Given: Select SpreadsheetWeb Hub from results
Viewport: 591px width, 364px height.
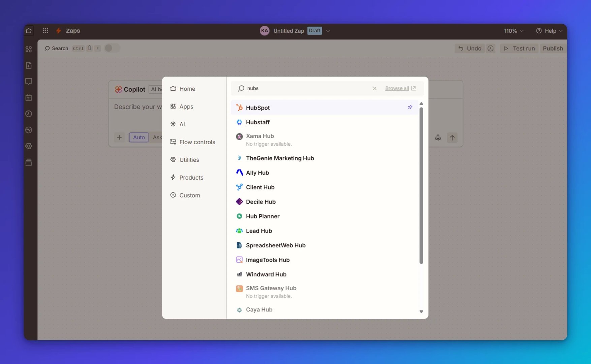Looking at the screenshot, I should click(324, 245).
